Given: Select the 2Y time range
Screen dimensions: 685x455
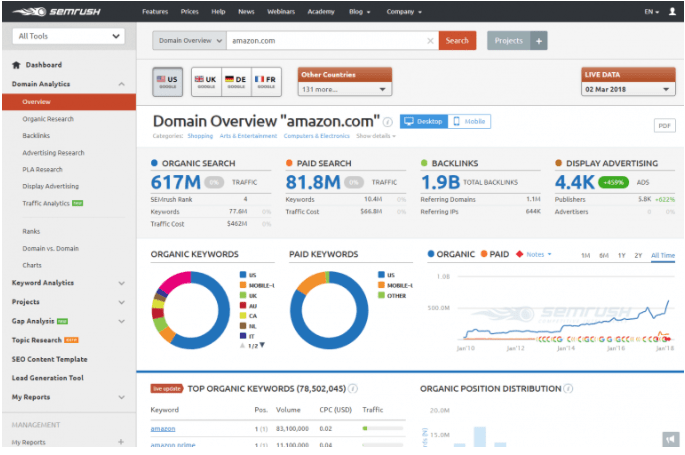Looking at the screenshot, I should pyautogui.click(x=638, y=255).
